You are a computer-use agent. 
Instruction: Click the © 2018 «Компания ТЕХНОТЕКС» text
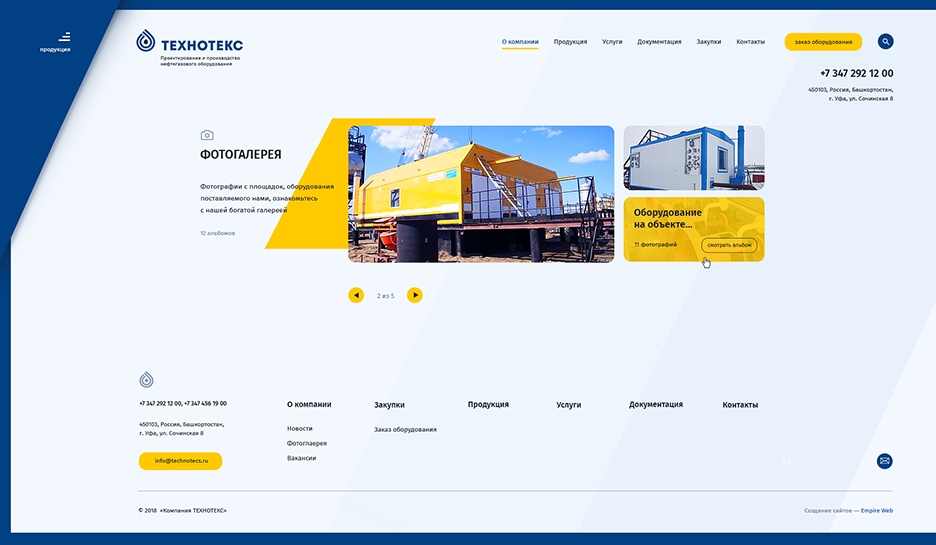183,510
